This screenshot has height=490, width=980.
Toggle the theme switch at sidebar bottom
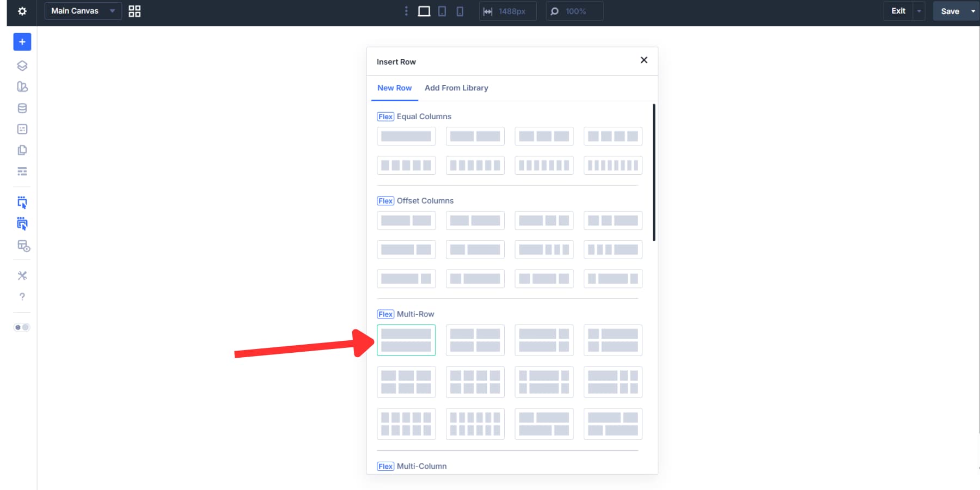coord(22,327)
